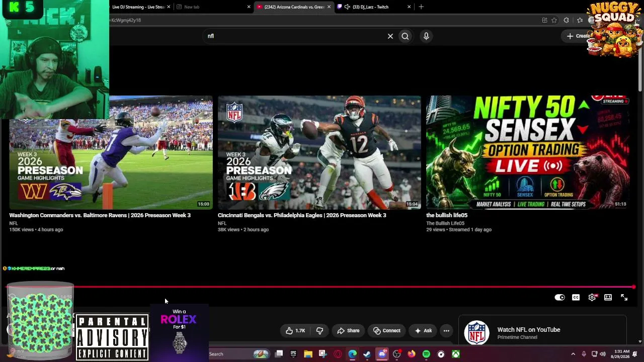Open the Nifty 50 Sensex live thumbnail

point(527,152)
